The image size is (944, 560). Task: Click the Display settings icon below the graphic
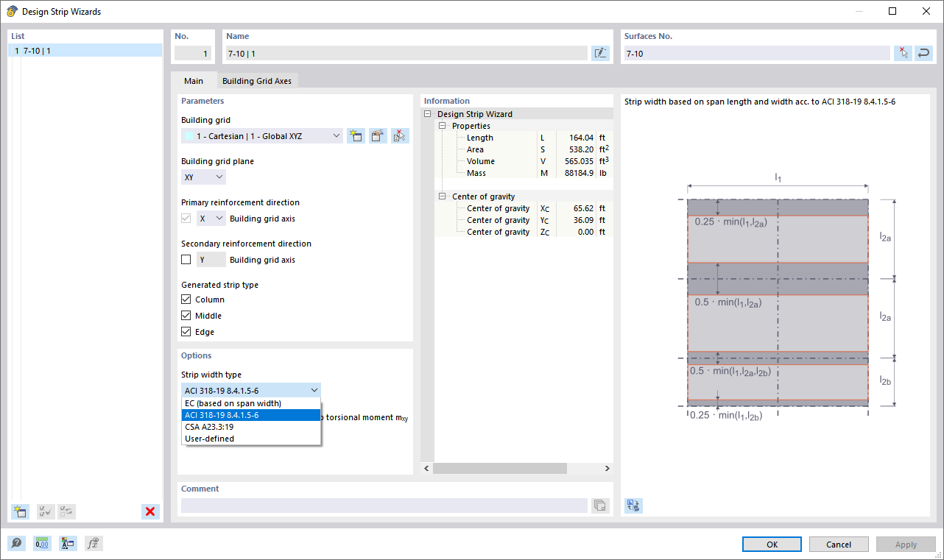pyautogui.click(x=633, y=506)
